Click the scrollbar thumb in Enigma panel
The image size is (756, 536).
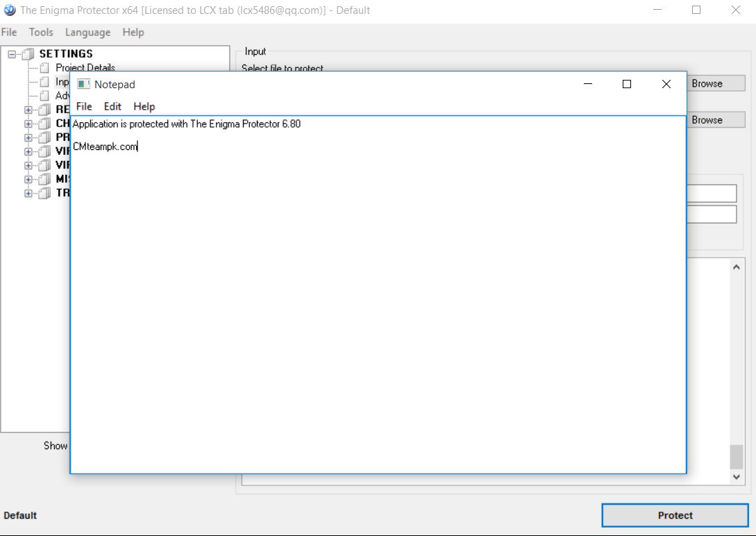click(x=737, y=456)
